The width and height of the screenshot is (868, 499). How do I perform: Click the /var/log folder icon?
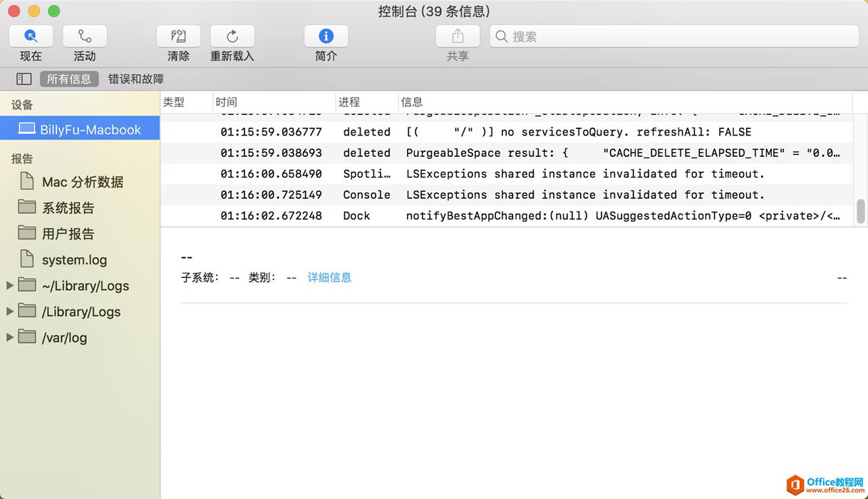(x=27, y=336)
